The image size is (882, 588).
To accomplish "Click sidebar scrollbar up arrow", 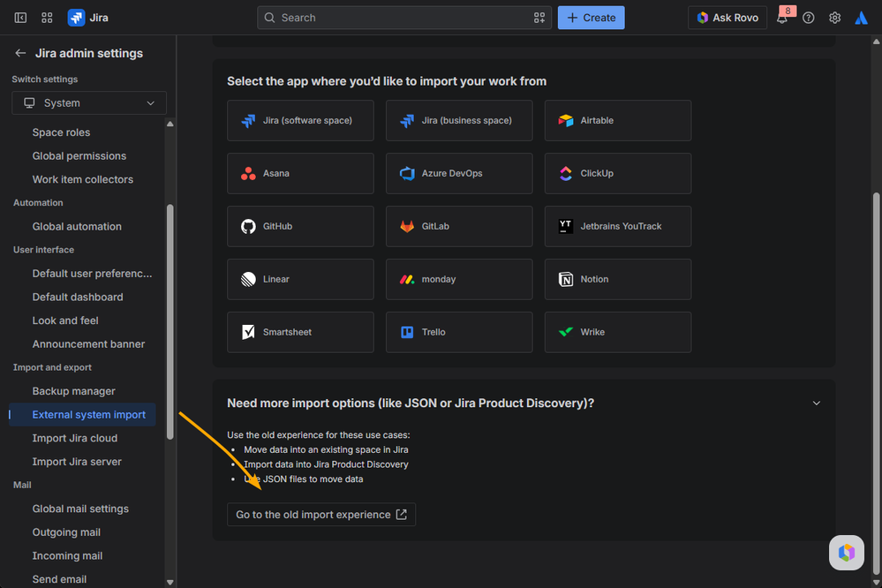I will pos(170,124).
